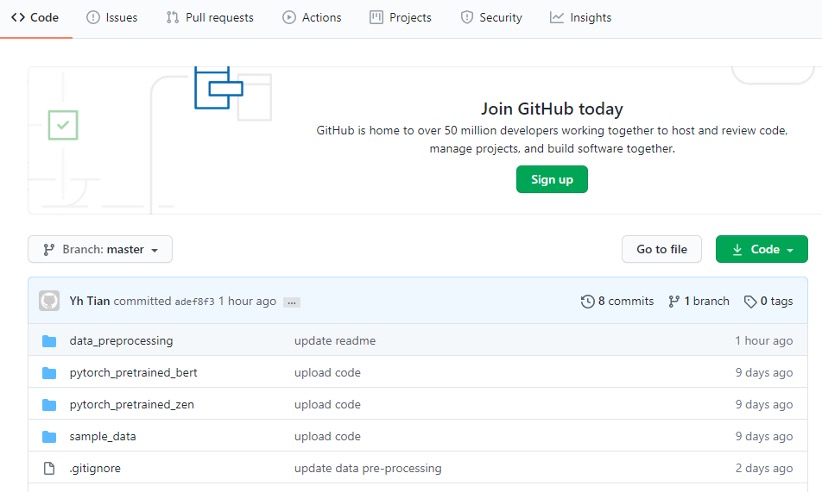Image resolution: width=822 pixels, height=492 pixels.
Task: Go to the Actions tab
Action: click(x=312, y=18)
